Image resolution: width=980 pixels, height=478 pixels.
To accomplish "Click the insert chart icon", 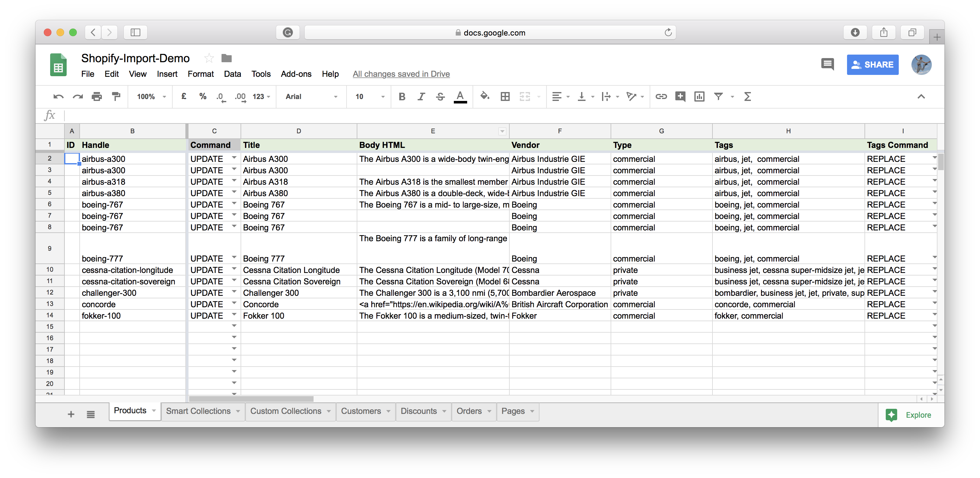I will [699, 97].
